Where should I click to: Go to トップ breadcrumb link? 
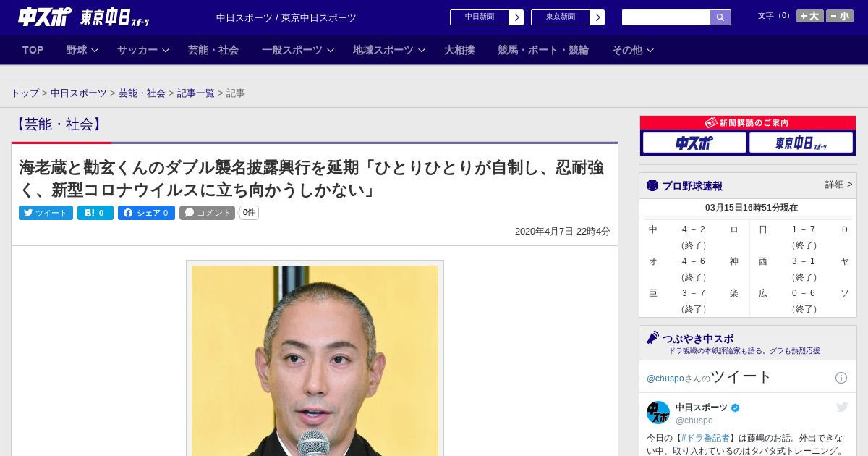pos(25,93)
